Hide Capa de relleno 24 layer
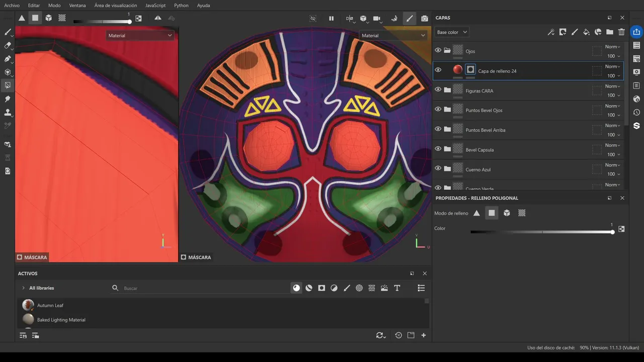 (438, 70)
